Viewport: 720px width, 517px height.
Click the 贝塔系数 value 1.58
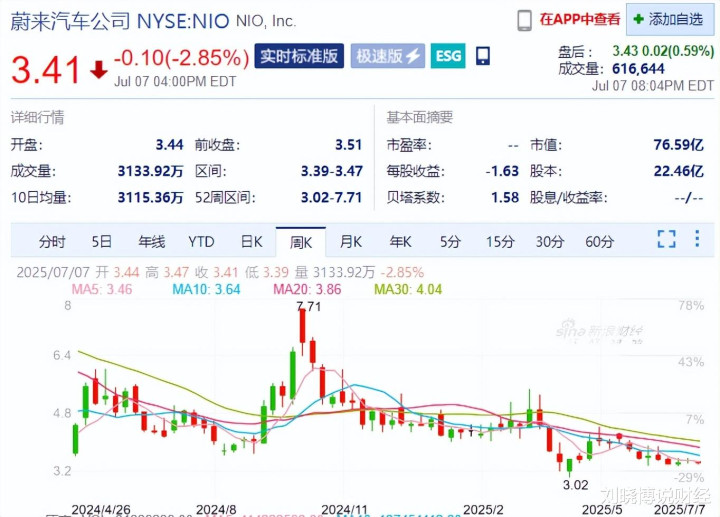505,197
